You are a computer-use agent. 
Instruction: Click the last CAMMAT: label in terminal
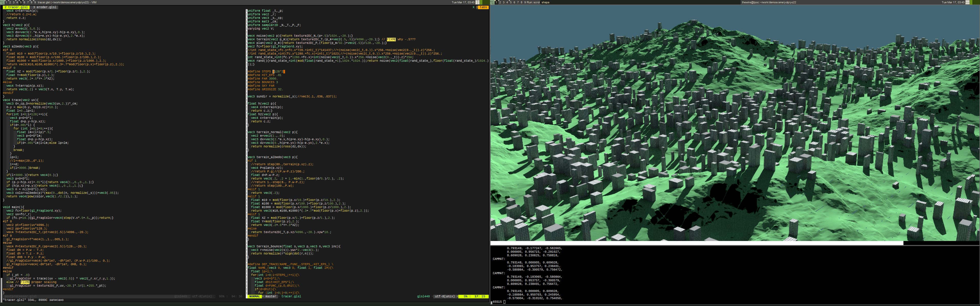[x=498, y=287]
